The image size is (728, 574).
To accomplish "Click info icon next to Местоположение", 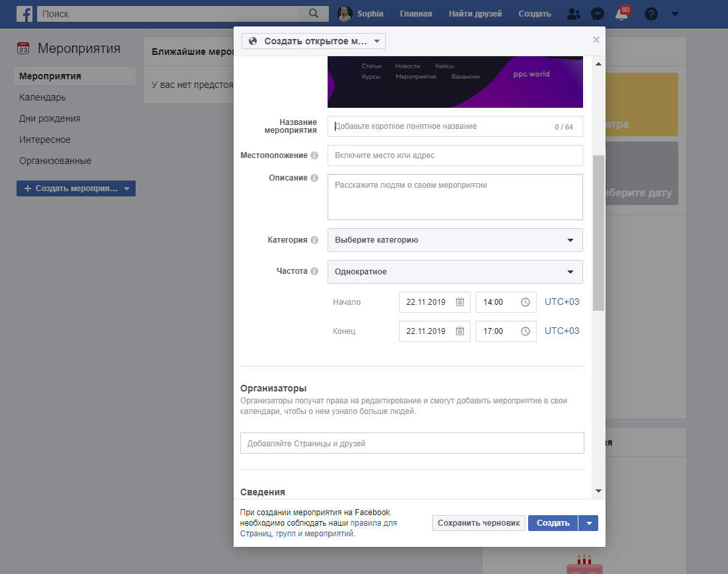I will point(314,155).
